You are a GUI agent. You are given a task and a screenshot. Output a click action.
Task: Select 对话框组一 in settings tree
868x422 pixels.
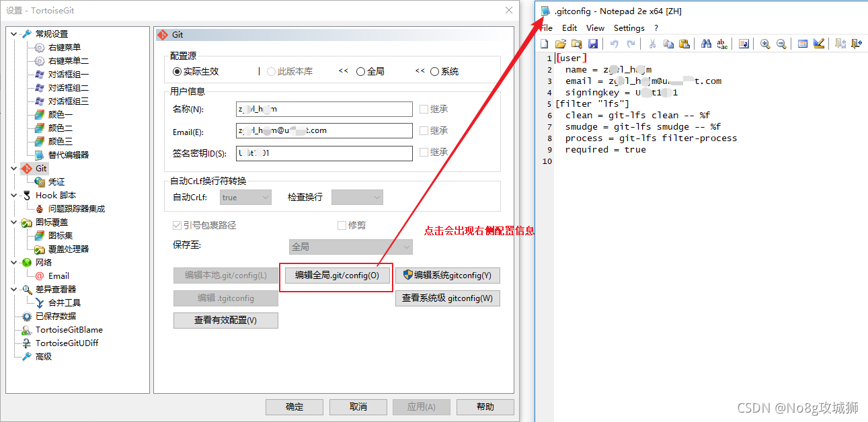69,74
